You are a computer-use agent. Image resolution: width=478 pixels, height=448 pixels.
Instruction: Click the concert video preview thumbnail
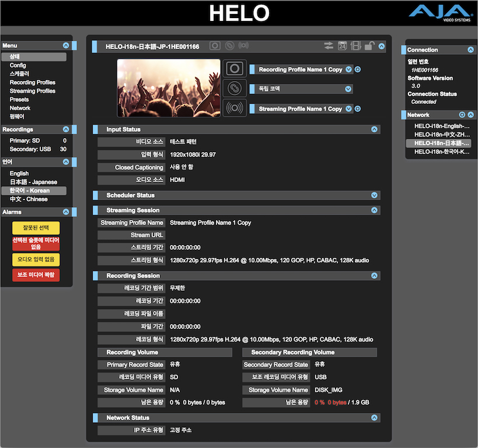pos(169,88)
